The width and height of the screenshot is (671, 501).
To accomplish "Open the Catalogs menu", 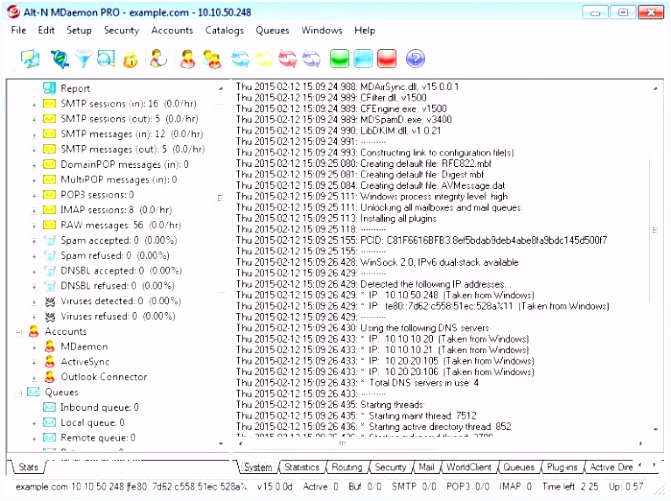I will [x=224, y=30].
